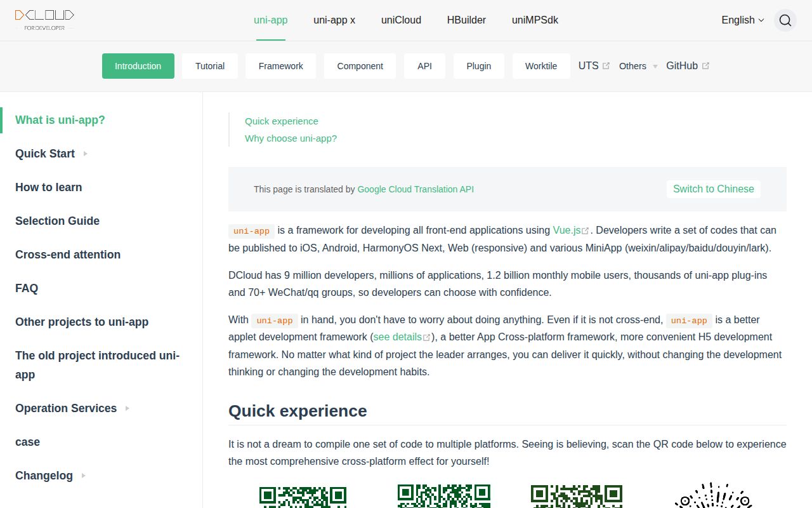
Task: Follow the see details link
Action: (x=398, y=337)
